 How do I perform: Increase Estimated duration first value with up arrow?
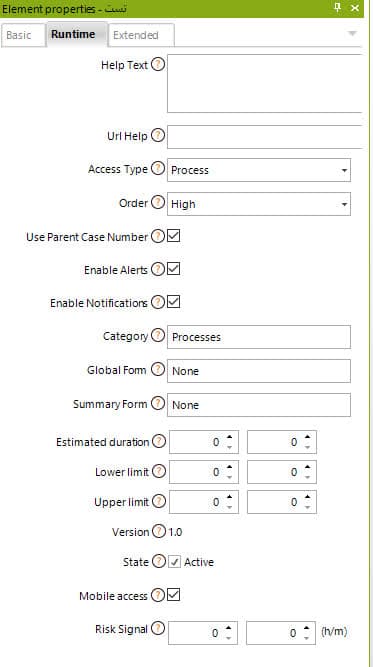[230, 437]
